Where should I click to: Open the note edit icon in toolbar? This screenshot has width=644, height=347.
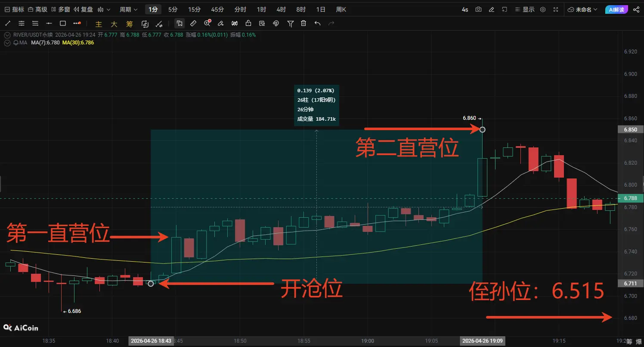point(262,23)
